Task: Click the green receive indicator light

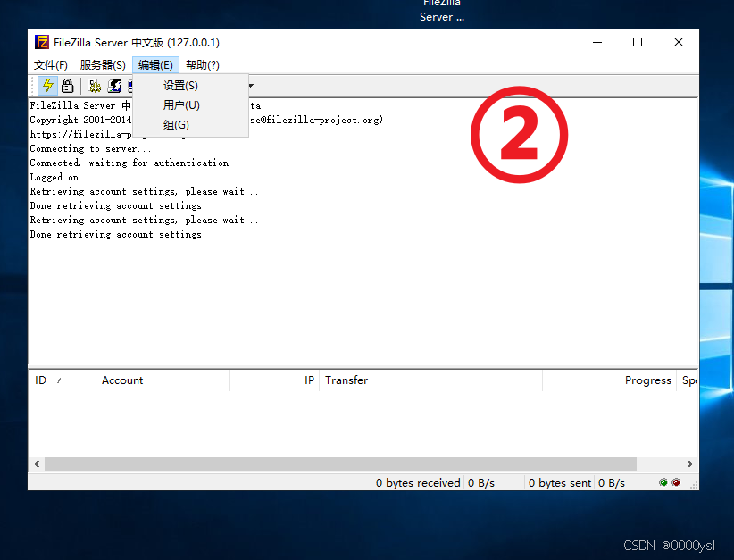Action: 663,482
